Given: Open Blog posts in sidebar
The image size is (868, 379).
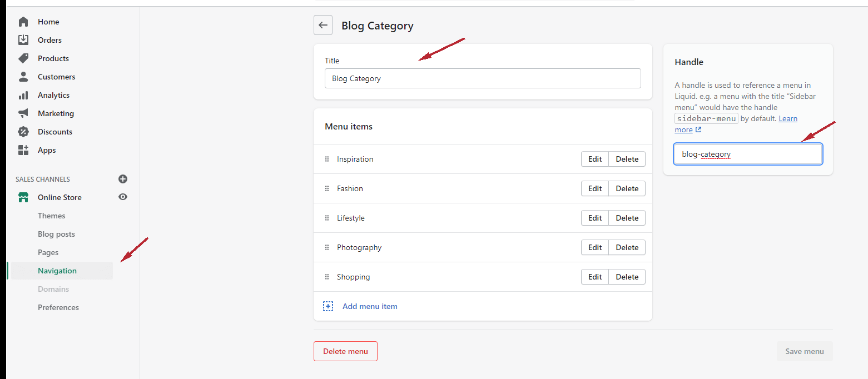Looking at the screenshot, I should [56, 234].
